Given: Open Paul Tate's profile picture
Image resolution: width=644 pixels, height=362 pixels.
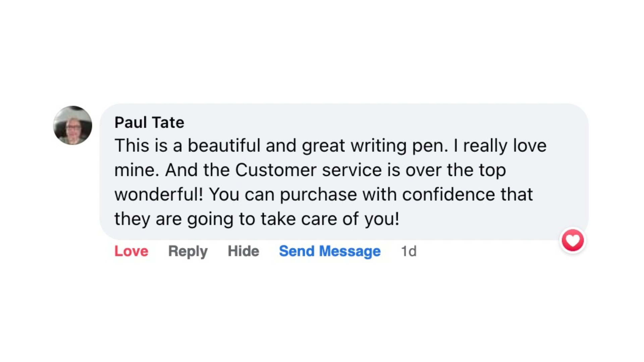Looking at the screenshot, I should [73, 125].
